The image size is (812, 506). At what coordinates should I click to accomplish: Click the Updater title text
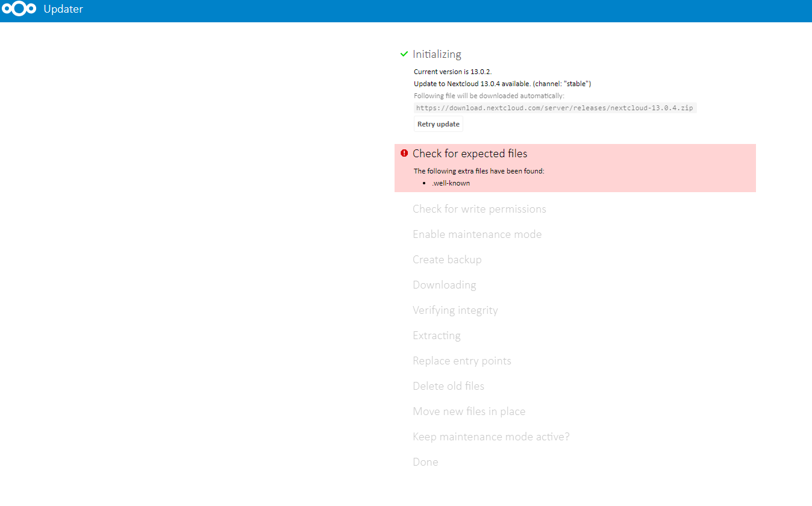point(63,9)
